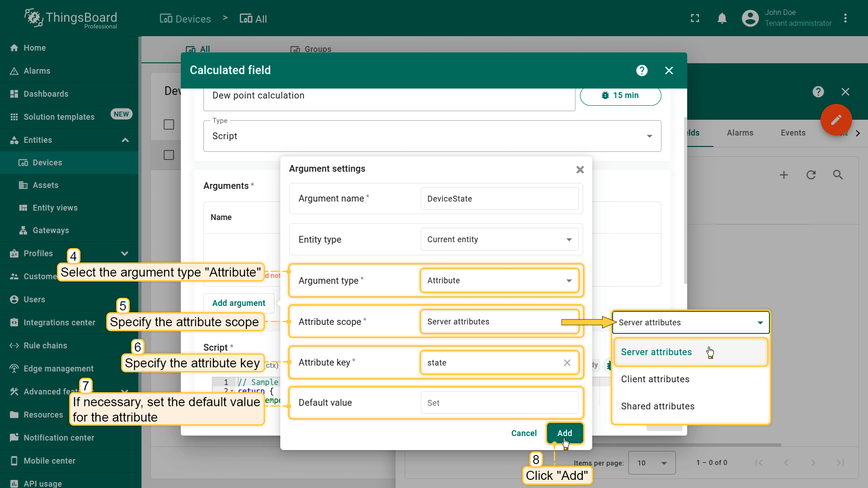Screen dimensions: 868x488
Task: Toggle fullscreen mode icon
Action: (695, 19)
